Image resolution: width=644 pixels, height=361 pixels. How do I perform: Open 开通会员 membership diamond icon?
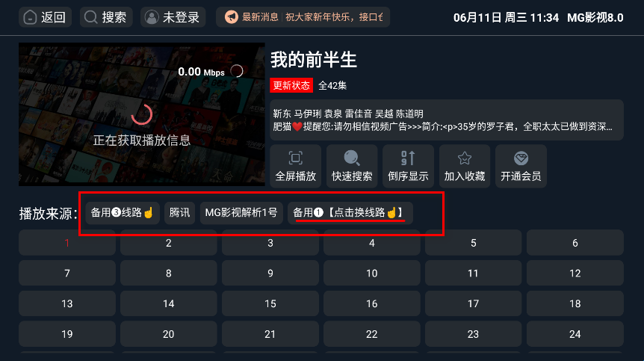(x=521, y=167)
